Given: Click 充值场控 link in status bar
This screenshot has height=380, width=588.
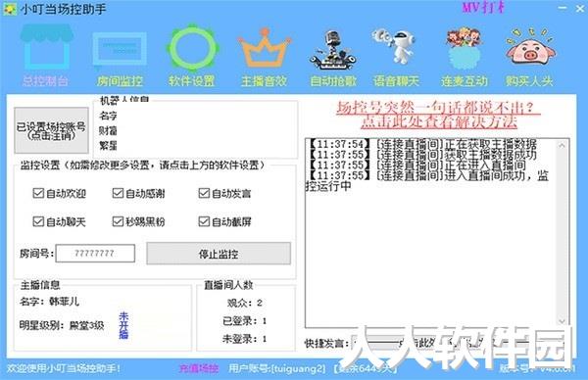Looking at the screenshot, I should point(199,369).
